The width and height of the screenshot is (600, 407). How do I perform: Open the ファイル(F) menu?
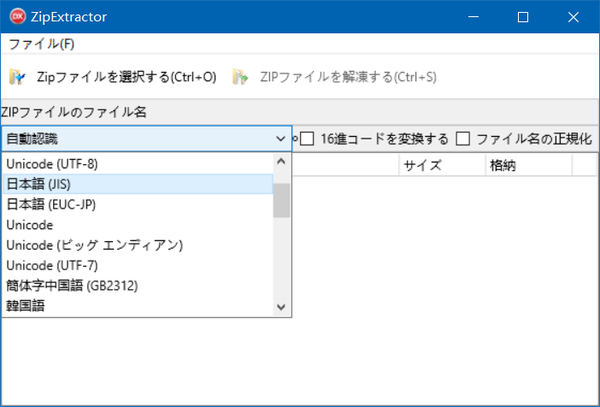pos(41,44)
